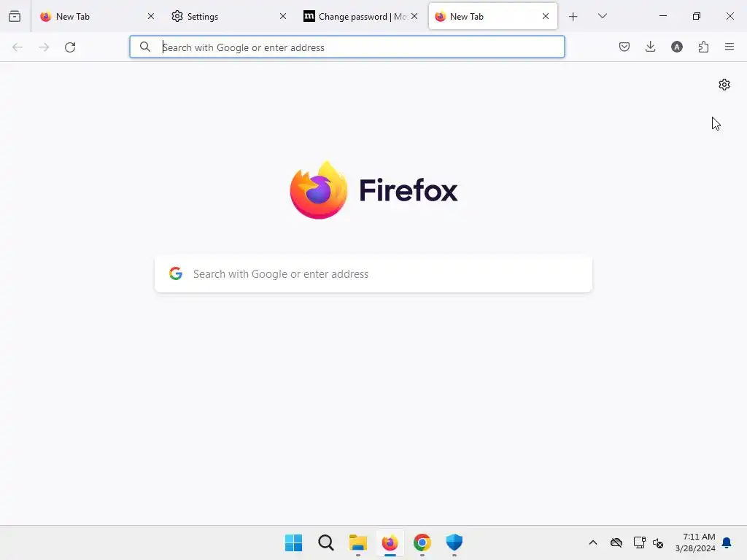
Task: Close the first New Tab
Action: point(151,16)
